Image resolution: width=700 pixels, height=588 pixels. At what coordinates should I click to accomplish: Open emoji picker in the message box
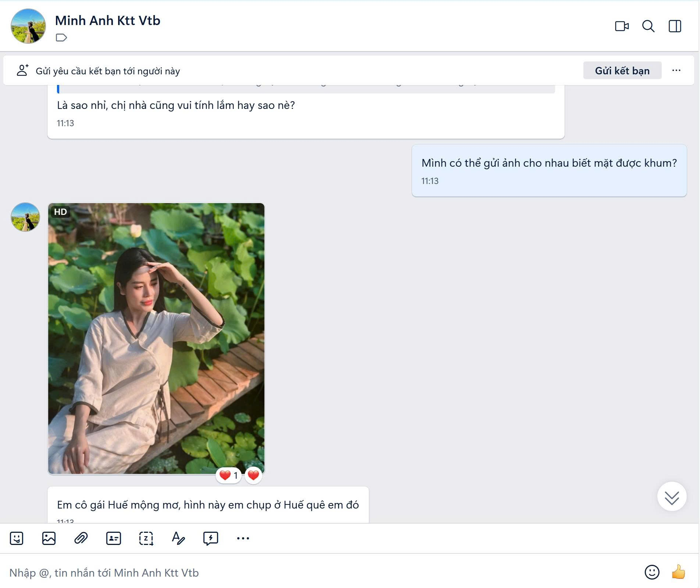(x=652, y=572)
